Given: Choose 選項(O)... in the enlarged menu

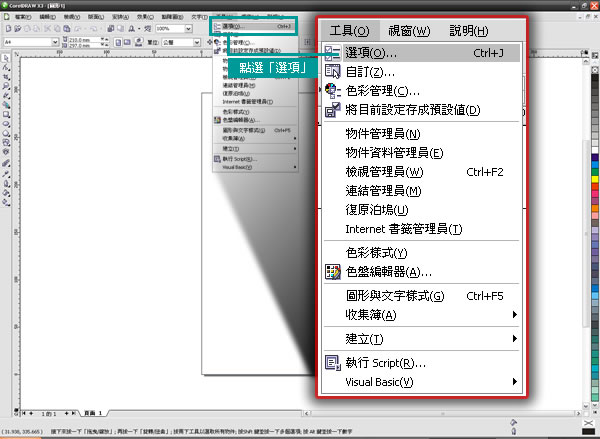Looking at the screenshot, I should coord(421,53).
